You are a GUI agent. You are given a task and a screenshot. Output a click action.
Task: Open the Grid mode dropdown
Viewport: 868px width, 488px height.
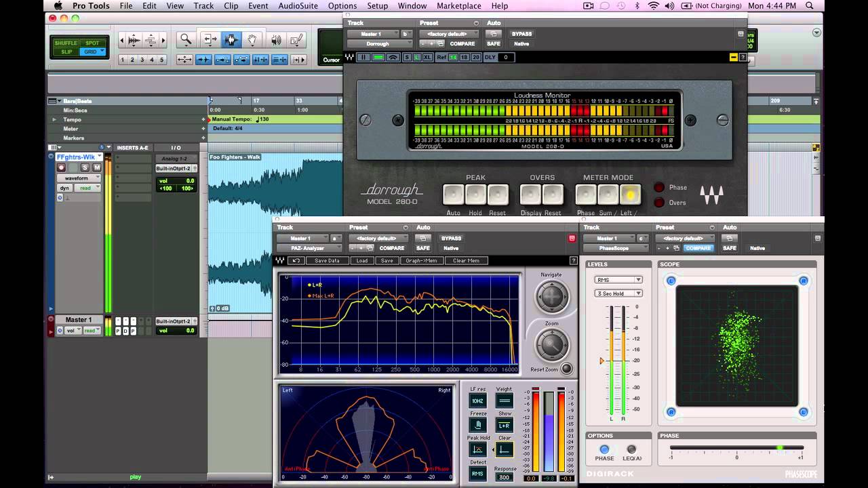coord(92,52)
